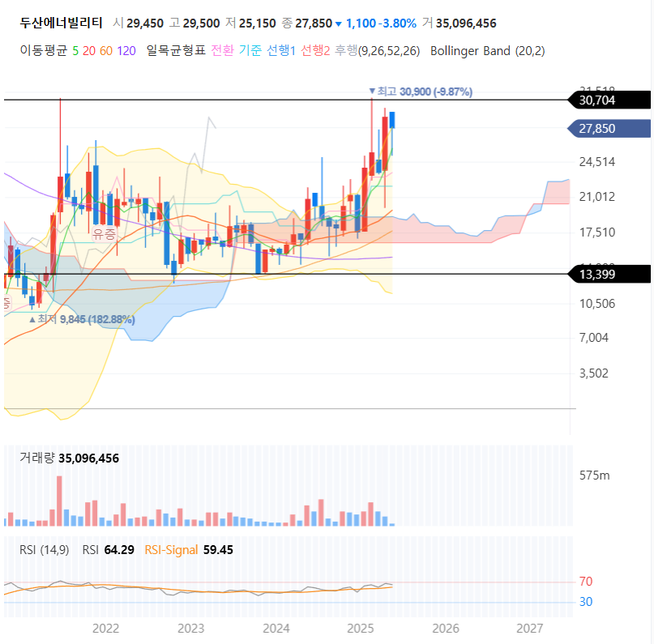This screenshot has height=644, width=654.
Task: Click the 13,399 lower price line tag
Action: (609, 275)
